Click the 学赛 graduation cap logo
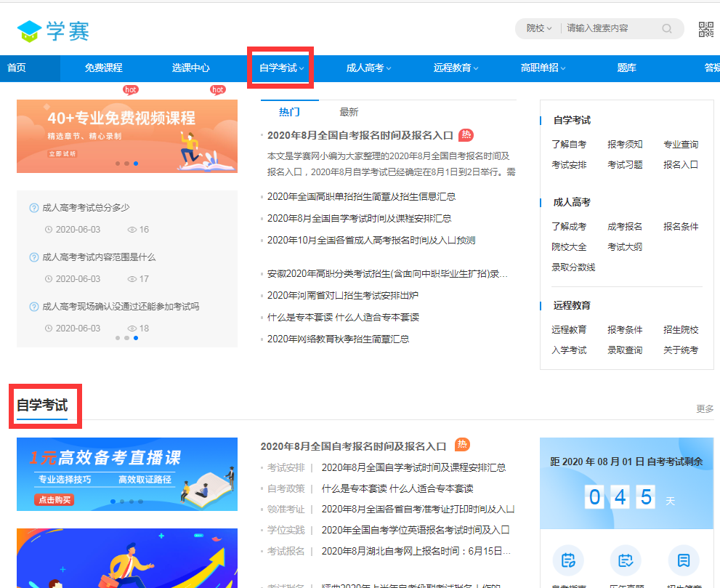 [x=30, y=31]
